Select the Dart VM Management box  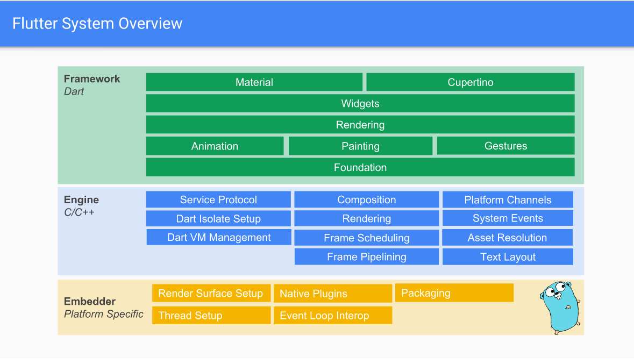click(x=219, y=237)
